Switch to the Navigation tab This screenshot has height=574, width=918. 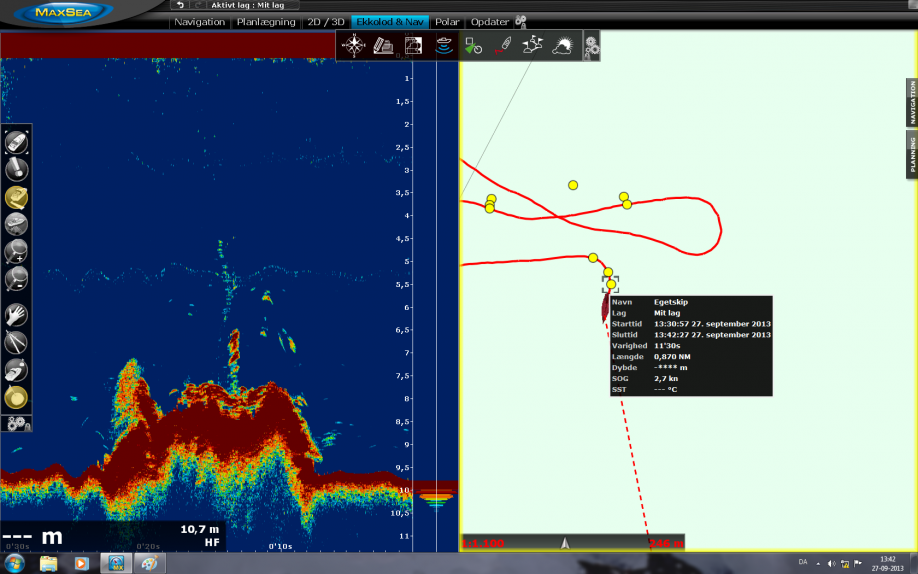[199, 22]
